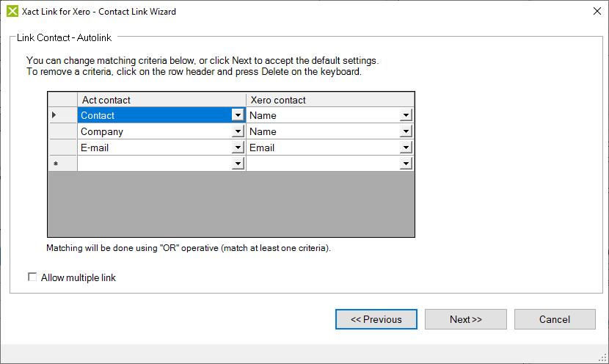Enable the Allow multiple link checkbox
This screenshot has height=364, width=609.
(32, 277)
